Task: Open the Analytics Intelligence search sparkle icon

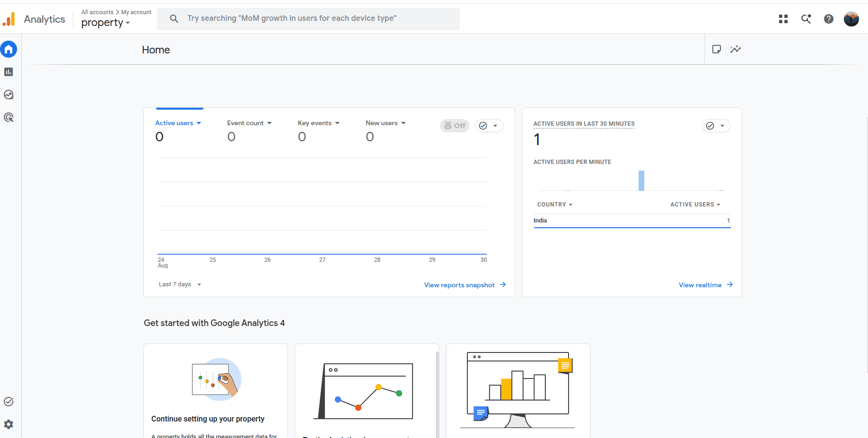Action: tap(806, 19)
